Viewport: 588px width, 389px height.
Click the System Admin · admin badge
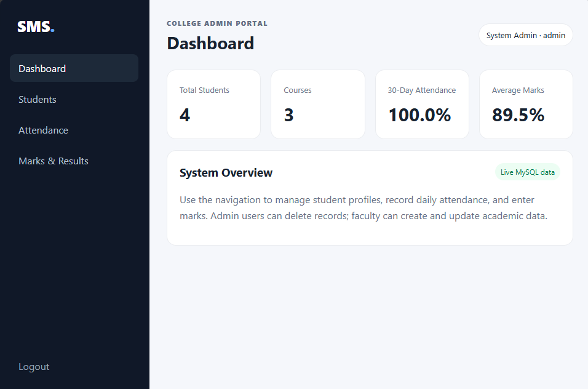coord(526,35)
